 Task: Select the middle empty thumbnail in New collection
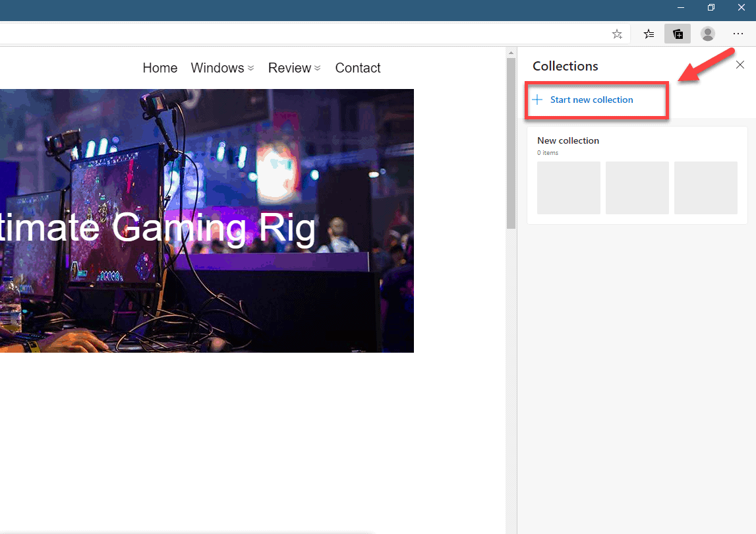click(637, 188)
